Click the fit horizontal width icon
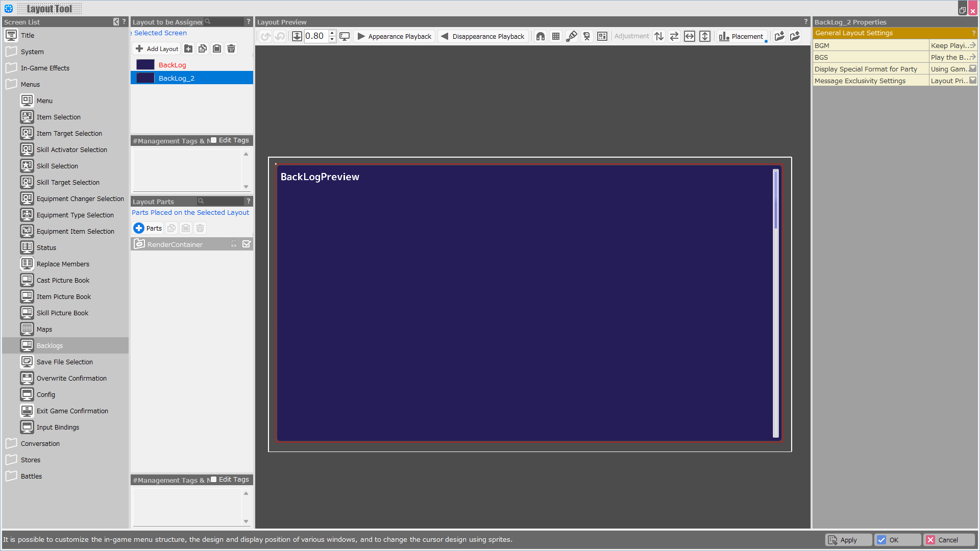Image resolution: width=980 pixels, height=551 pixels. click(x=690, y=36)
